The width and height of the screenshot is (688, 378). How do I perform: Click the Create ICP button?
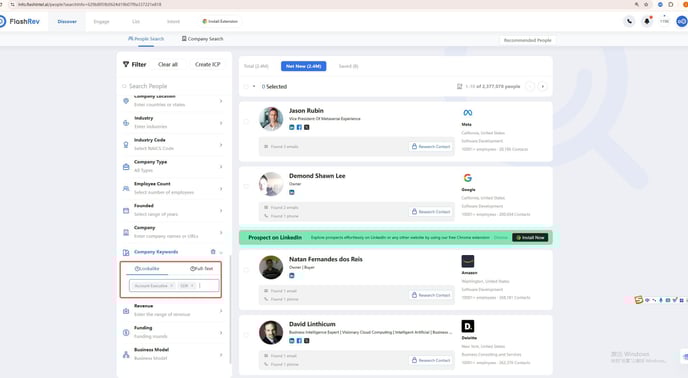pos(208,64)
